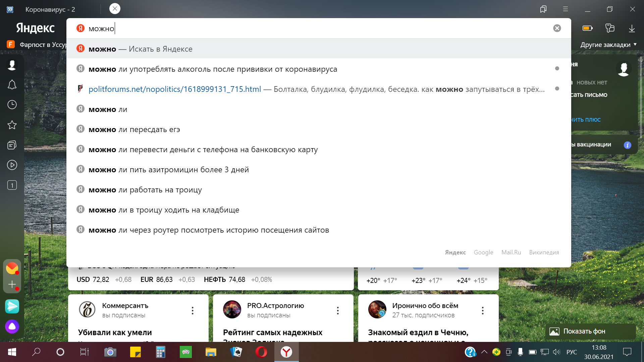
Task: Open sidebar favorites star icon
Action: tap(12, 125)
